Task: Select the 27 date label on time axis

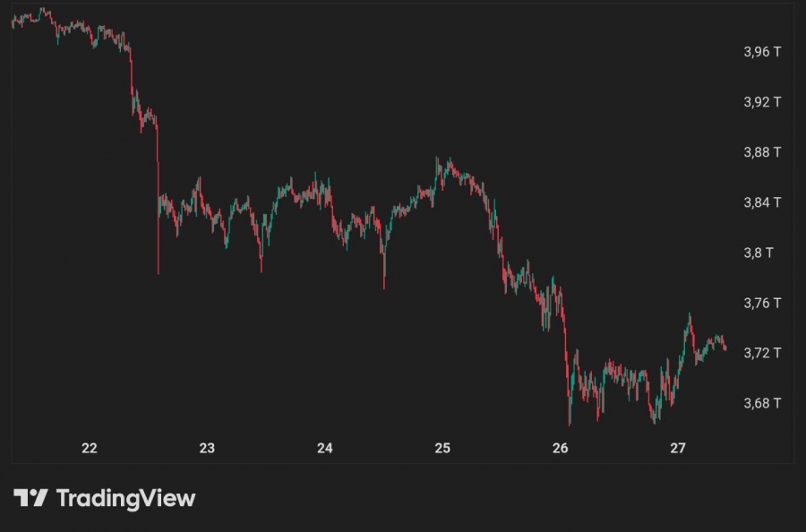Action: click(678, 448)
